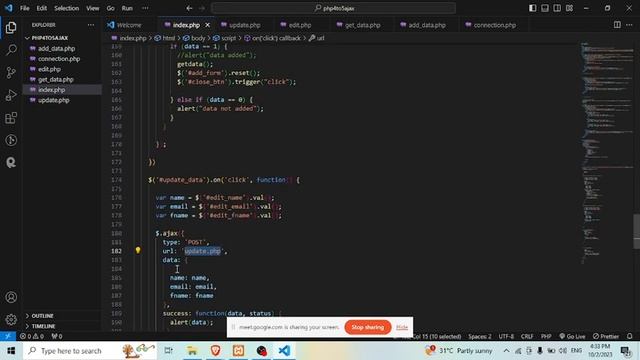Click the on('click') callback breadcrumb
This screenshot has height=360, width=640.
click(272, 38)
